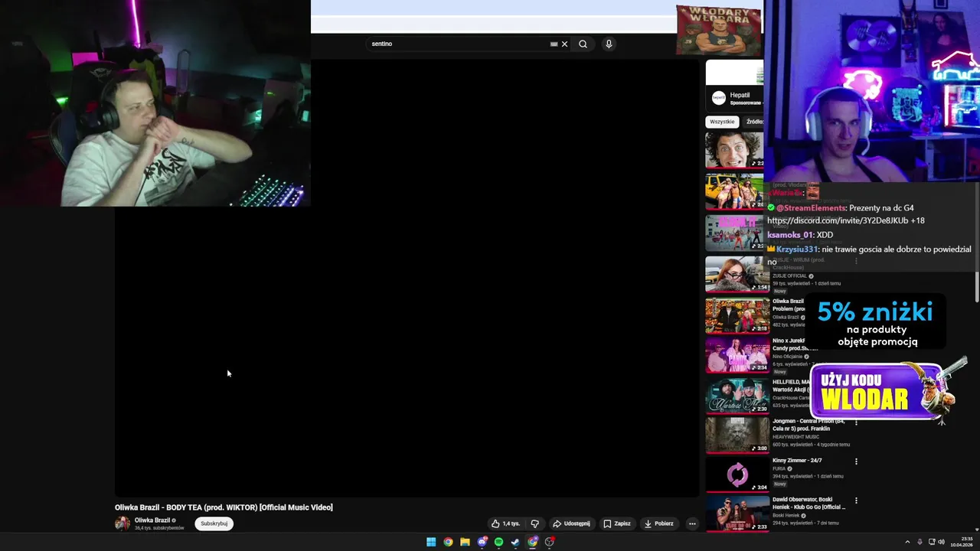Open the Windows Start menu
This screenshot has width=980, height=551.
431,542
